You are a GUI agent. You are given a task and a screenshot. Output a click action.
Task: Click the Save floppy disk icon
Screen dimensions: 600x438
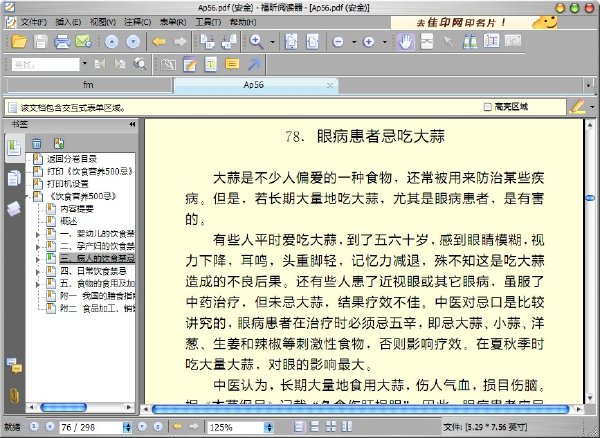(40, 41)
